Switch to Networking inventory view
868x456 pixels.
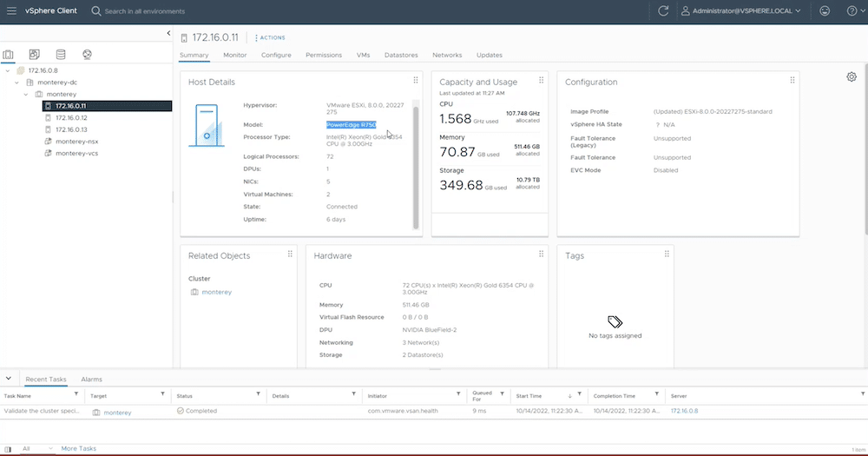87,55
